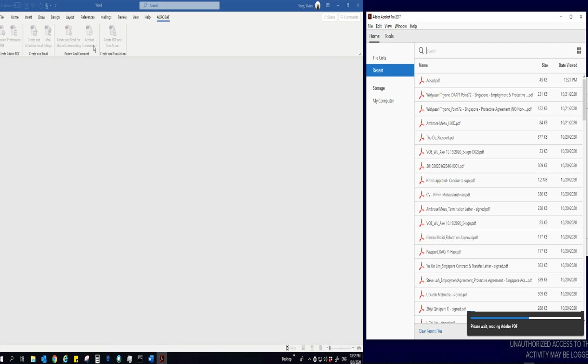
Task: Open the Insert tab in Word
Action: pos(28,17)
